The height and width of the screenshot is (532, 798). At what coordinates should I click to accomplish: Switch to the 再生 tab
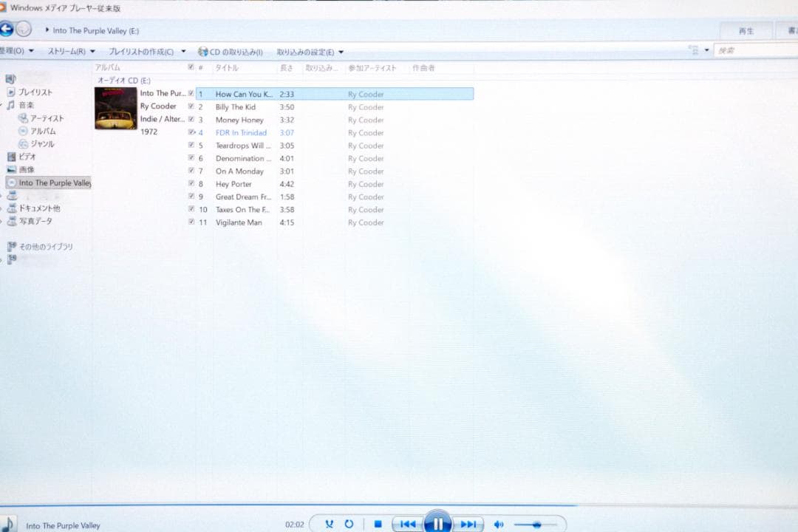tap(746, 31)
